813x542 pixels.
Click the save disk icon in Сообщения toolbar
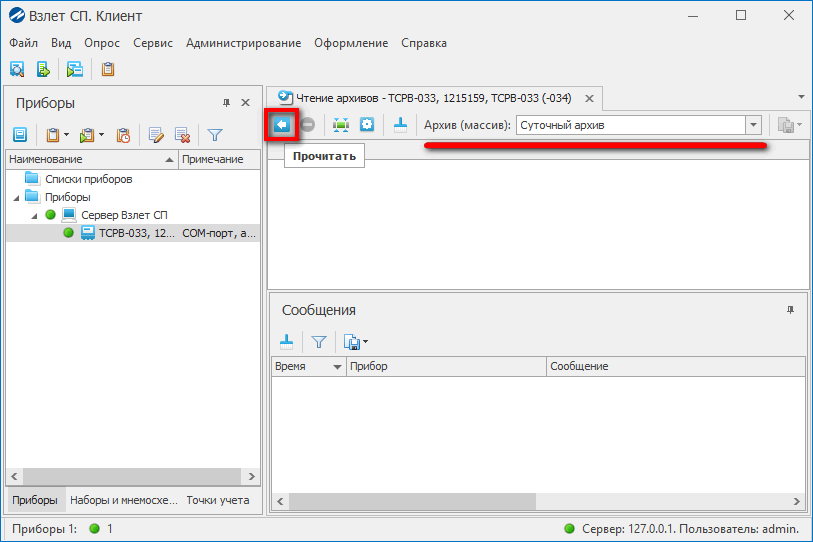pyautogui.click(x=352, y=342)
